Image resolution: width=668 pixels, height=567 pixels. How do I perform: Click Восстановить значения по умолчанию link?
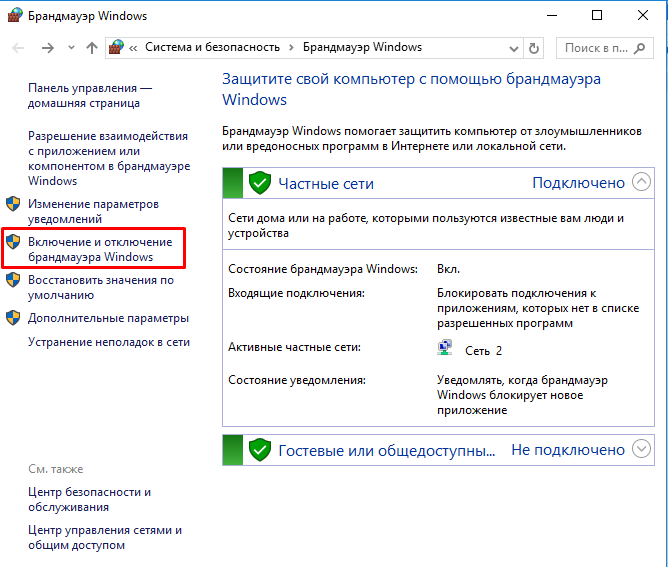pos(100,287)
